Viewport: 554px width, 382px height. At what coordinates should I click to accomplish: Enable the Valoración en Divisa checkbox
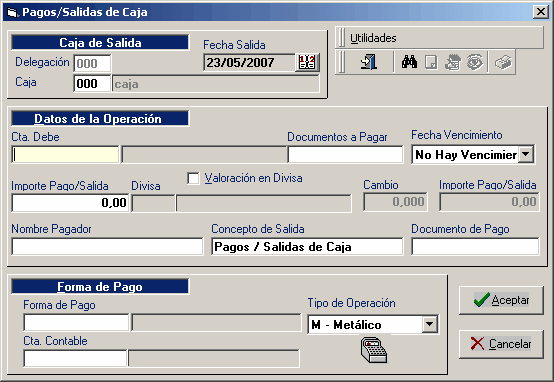[x=193, y=178]
